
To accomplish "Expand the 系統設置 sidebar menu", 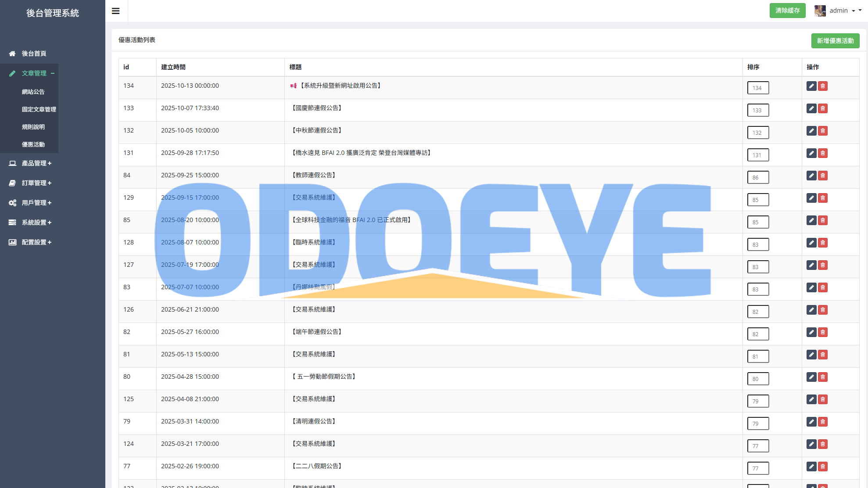I will [36, 222].
